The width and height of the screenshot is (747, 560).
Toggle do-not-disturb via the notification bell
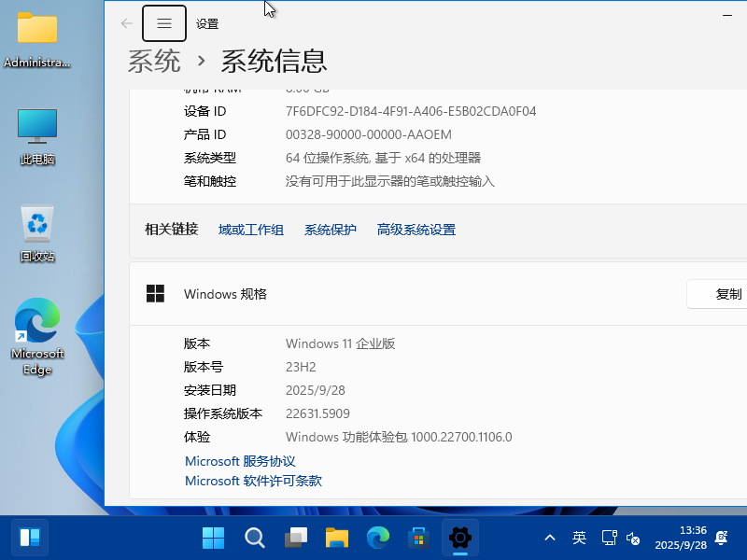point(719,538)
